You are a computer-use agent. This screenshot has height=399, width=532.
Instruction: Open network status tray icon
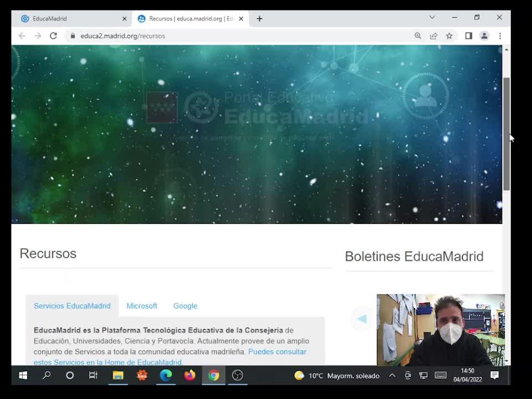(x=423, y=375)
